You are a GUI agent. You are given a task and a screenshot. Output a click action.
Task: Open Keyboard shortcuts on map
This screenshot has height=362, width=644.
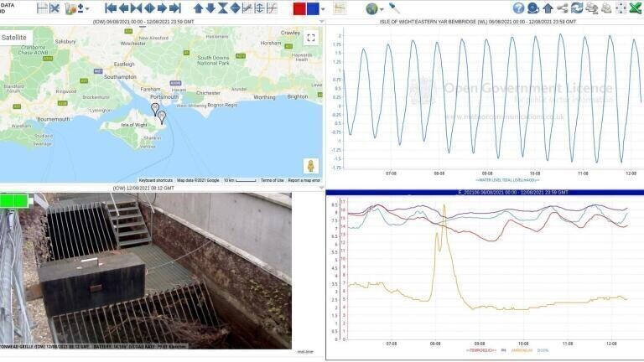point(156,180)
